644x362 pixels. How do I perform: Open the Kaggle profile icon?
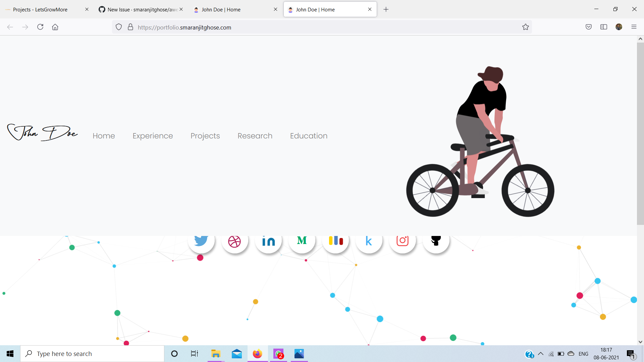[x=369, y=240]
